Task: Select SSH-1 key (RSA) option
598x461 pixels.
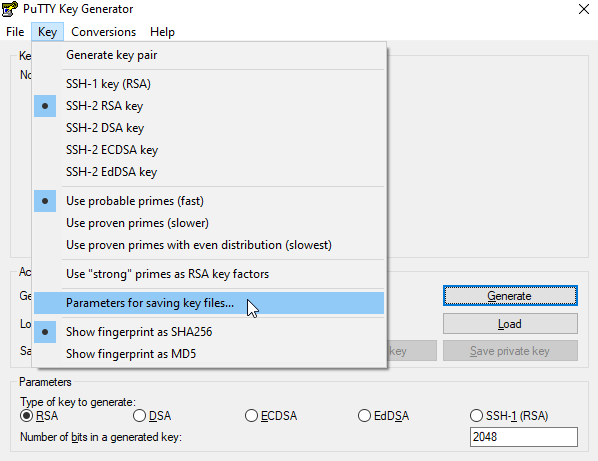Action: (x=209, y=84)
